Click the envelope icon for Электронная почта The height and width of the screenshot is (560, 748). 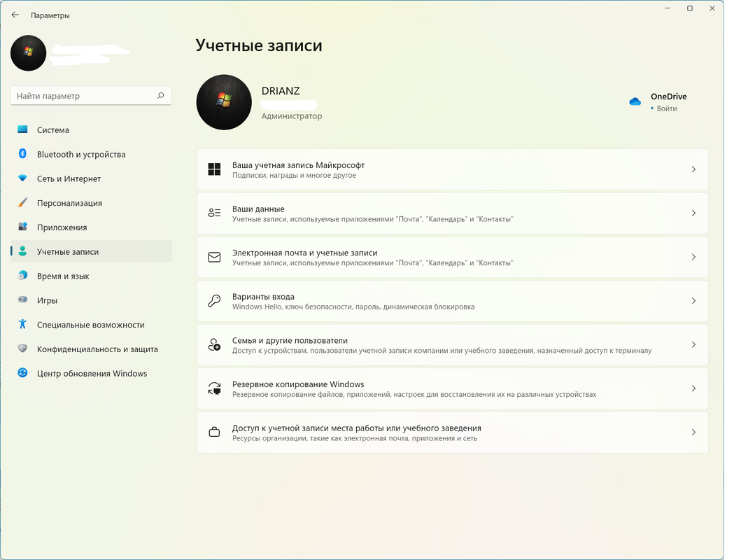tap(214, 257)
